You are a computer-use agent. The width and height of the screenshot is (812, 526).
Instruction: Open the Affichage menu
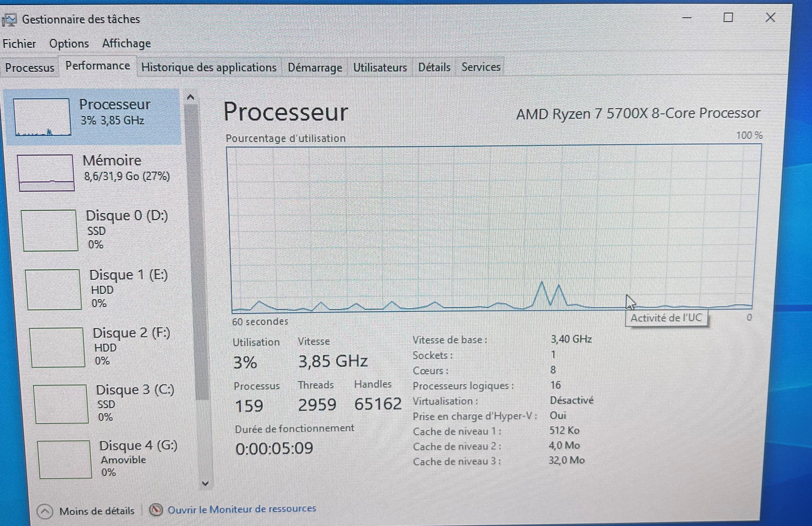[126, 43]
